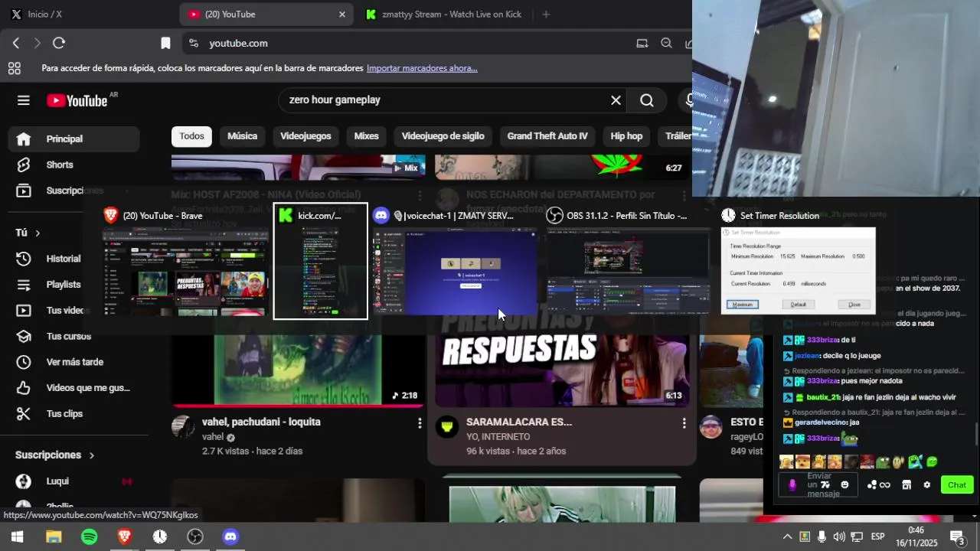Open the shop icon in Kick chat

pyautogui.click(x=906, y=484)
